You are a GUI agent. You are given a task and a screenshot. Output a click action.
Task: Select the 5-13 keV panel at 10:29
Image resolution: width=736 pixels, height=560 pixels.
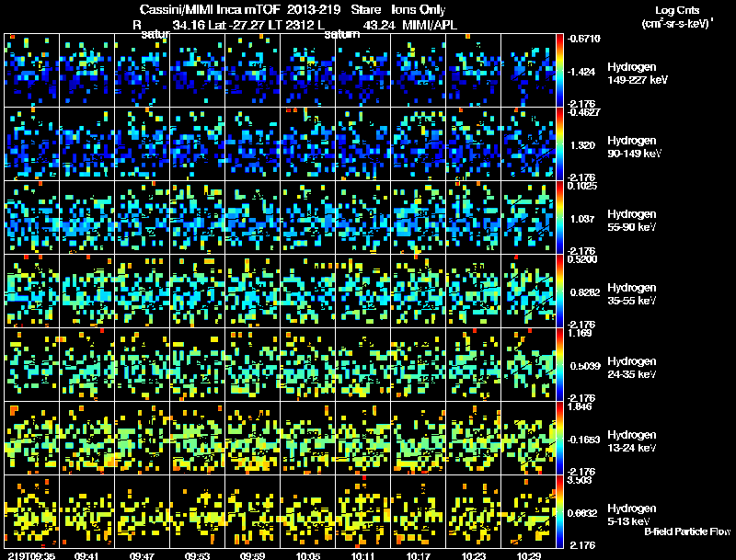(x=528, y=511)
